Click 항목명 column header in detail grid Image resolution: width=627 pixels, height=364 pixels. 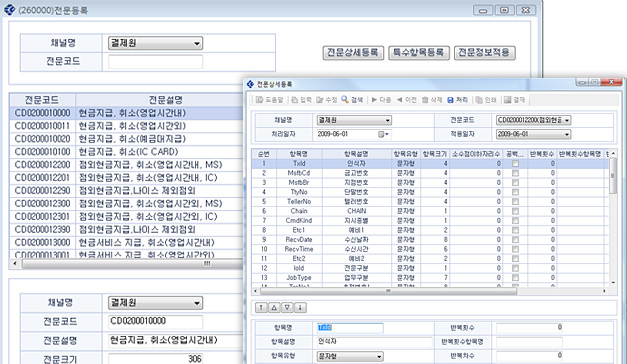click(299, 154)
